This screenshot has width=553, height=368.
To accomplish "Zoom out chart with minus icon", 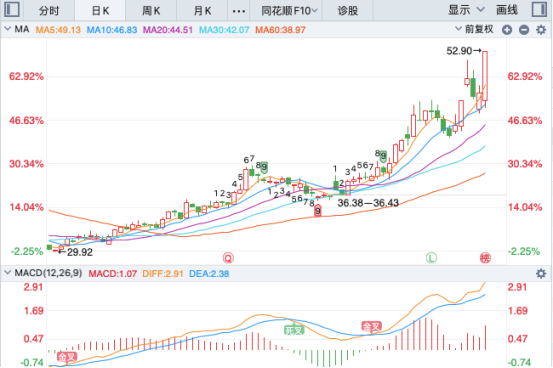I will click(x=524, y=30).
